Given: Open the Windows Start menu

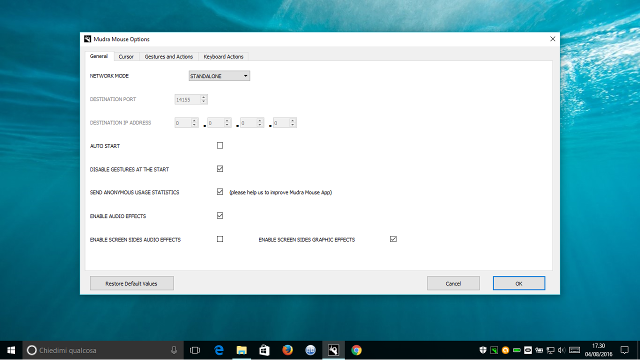Looking at the screenshot, I should pos(11,350).
